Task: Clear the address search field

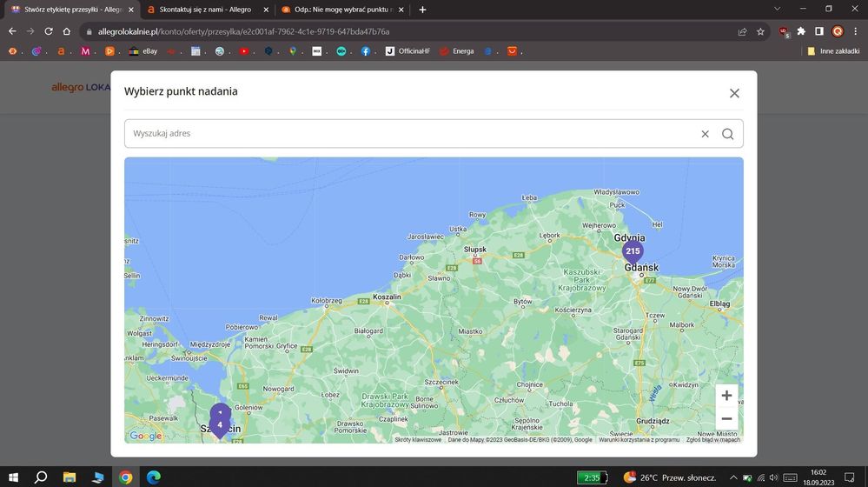Action: tap(705, 134)
